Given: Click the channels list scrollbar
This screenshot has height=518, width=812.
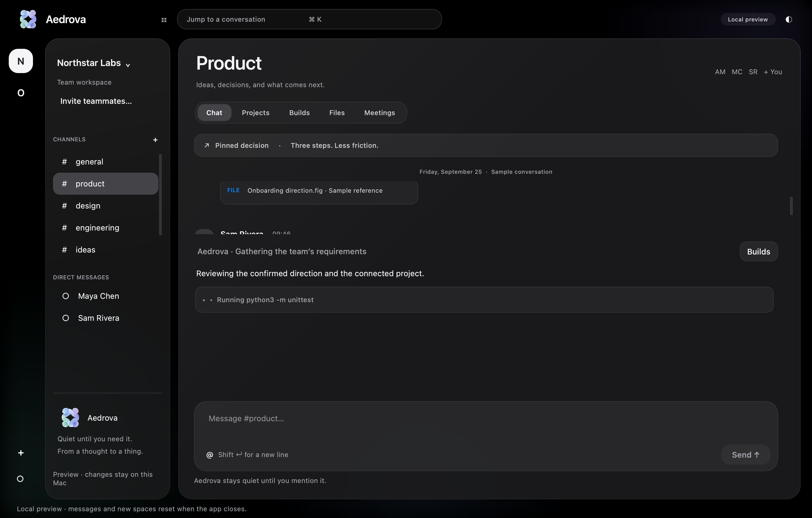Looking at the screenshot, I should click(160, 195).
